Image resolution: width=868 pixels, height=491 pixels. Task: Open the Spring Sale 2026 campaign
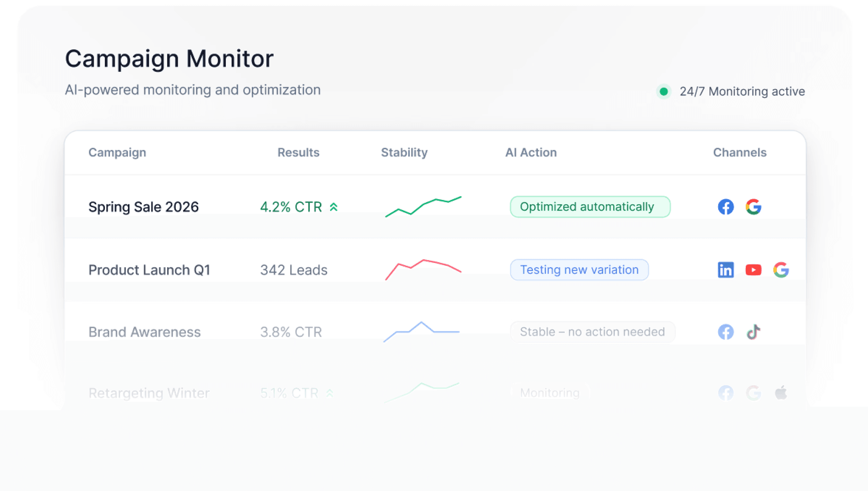click(143, 207)
